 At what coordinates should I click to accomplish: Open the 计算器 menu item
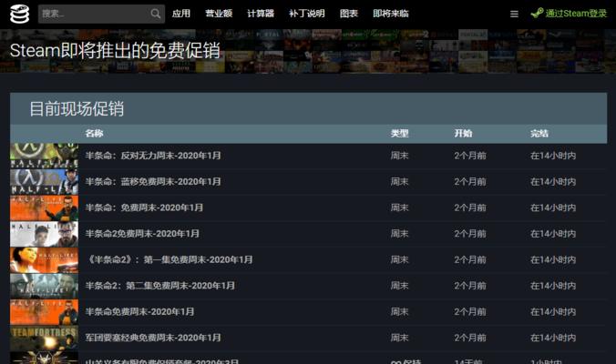[x=261, y=14]
